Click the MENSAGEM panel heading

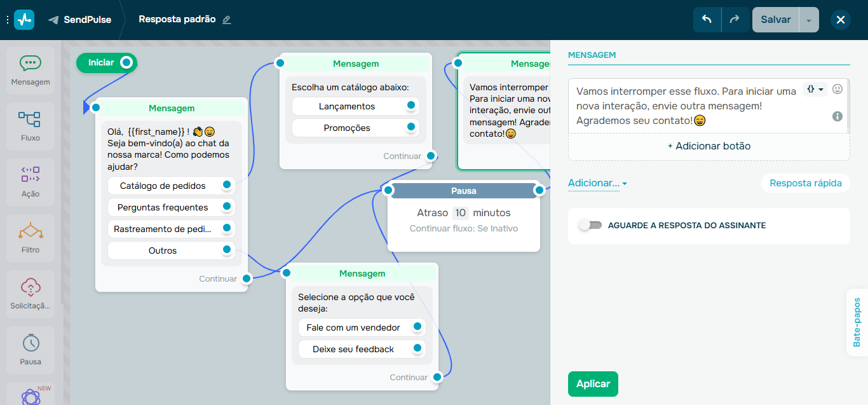592,55
